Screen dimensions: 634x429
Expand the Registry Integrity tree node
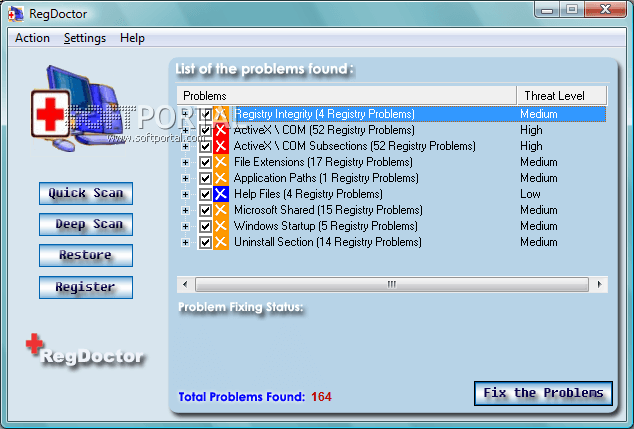click(185, 114)
